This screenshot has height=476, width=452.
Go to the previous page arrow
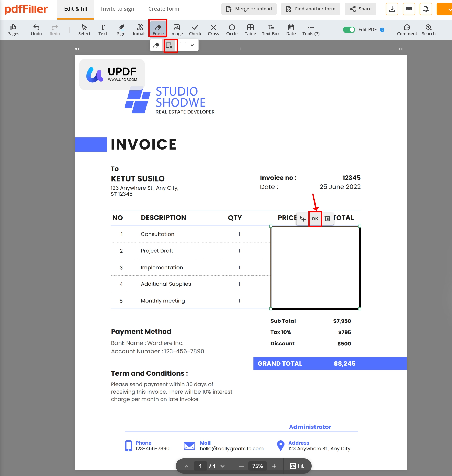coord(187,466)
